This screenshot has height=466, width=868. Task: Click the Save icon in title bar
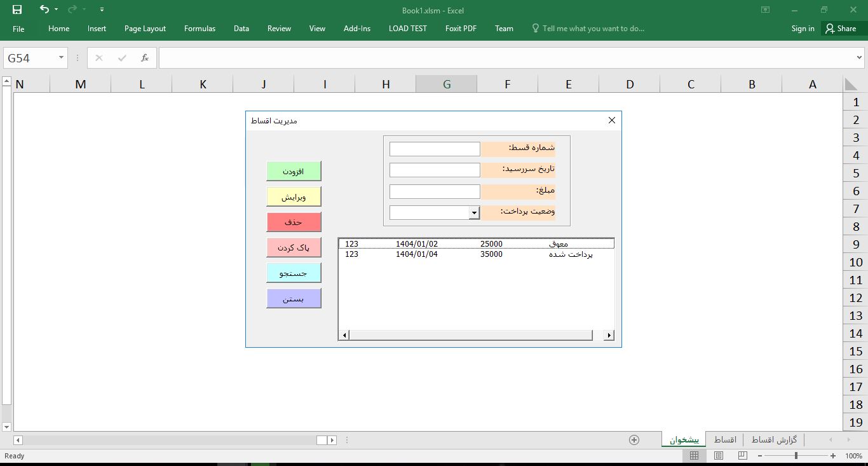pyautogui.click(x=17, y=10)
